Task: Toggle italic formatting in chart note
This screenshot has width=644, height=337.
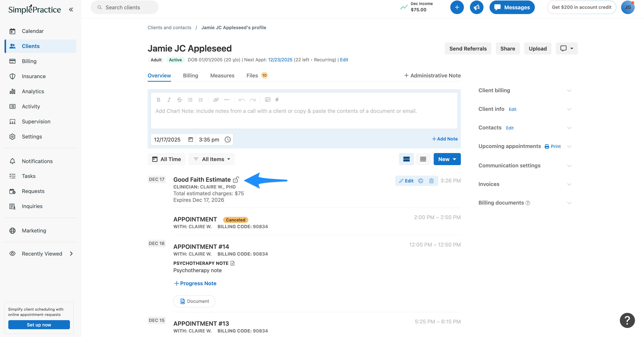Action: [169, 100]
